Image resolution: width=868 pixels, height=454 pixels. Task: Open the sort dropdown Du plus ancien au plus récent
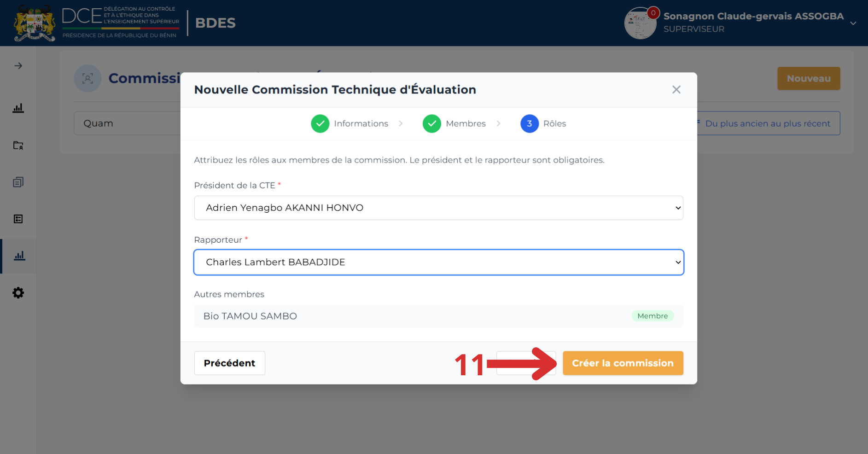pyautogui.click(x=768, y=123)
